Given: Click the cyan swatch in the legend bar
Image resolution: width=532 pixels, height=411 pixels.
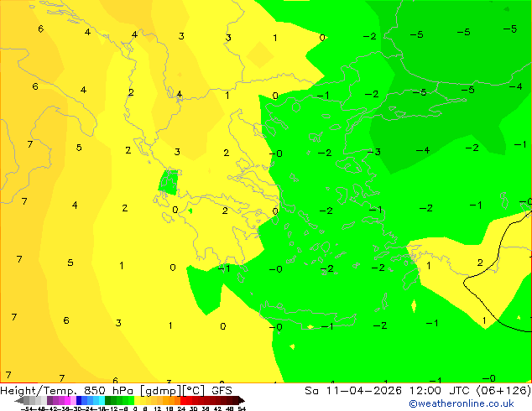Looking at the screenshot, I should point(102,400).
